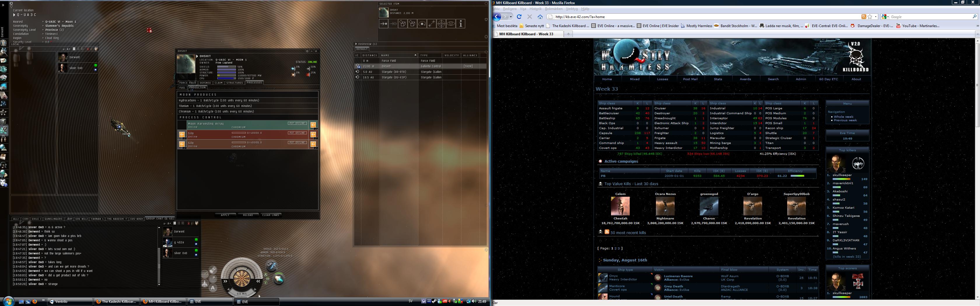Open the Losses menu on killboard
The width and height of the screenshot is (980, 306).
point(662,79)
